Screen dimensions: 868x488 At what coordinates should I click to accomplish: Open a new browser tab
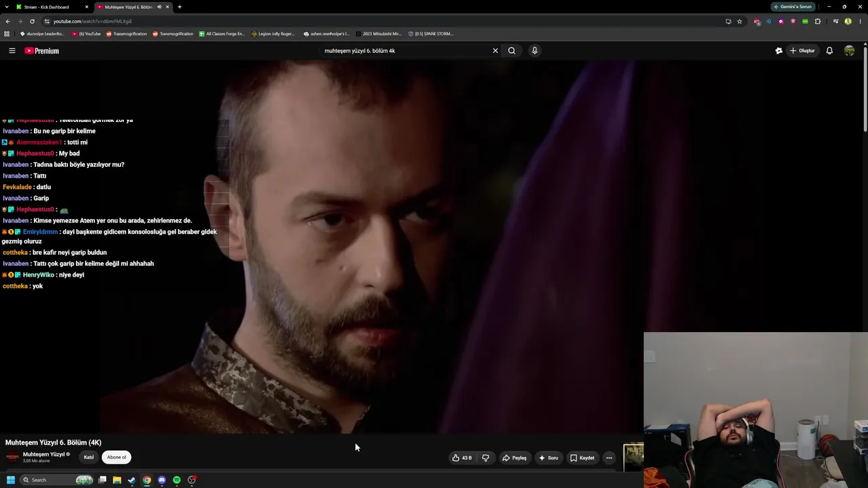(180, 7)
